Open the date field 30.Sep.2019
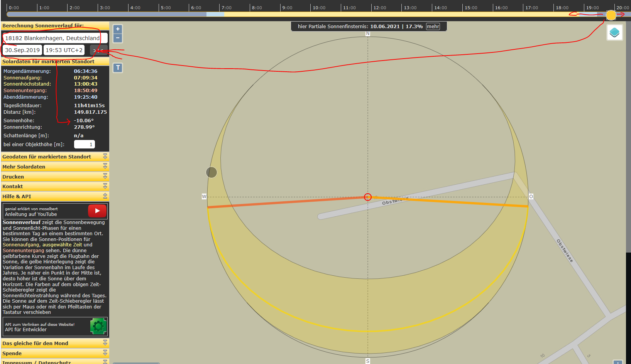631x364 pixels. pos(22,50)
